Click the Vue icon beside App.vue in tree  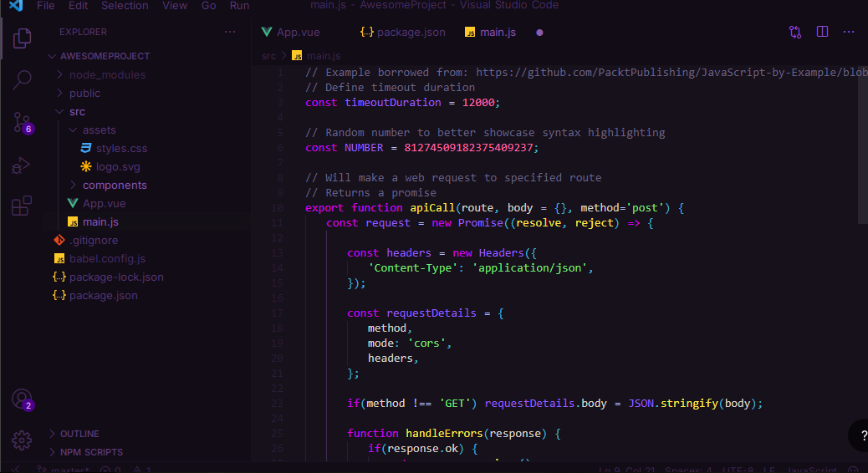click(x=73, y=203)
